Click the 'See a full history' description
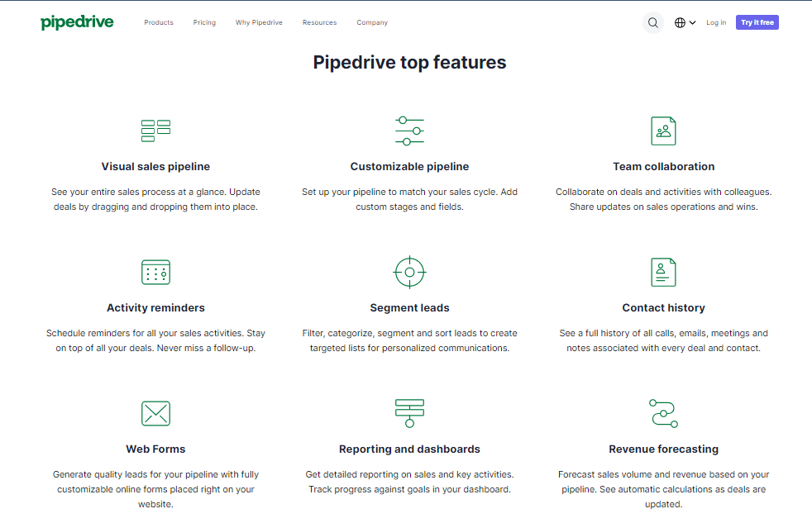This screenshot has height=523, width=812. pyautogui.click(x=663, y=340)
